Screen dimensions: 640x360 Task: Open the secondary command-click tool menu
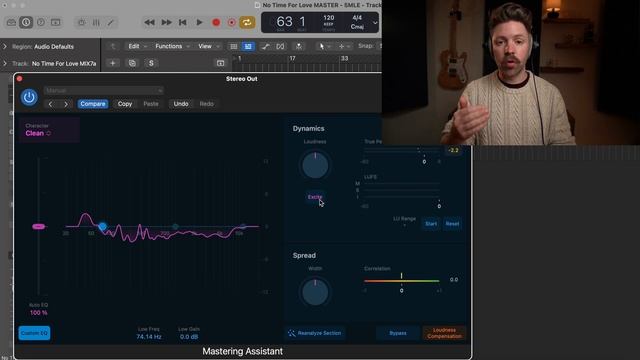[x=344, y=47]
